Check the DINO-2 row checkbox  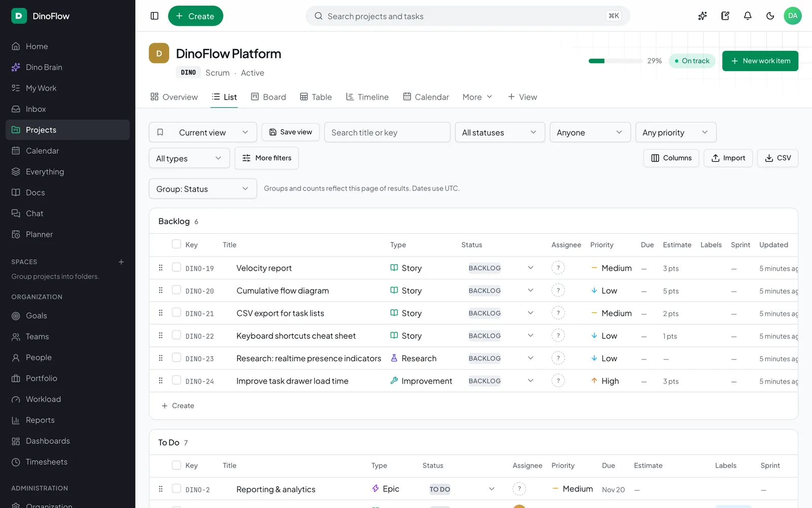pos(177,488)
